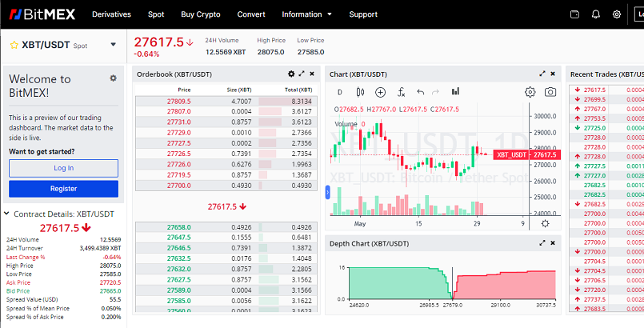Open the Derivatives menu
Viewport: 644px width, 328px height.
[x=111, y=14]
